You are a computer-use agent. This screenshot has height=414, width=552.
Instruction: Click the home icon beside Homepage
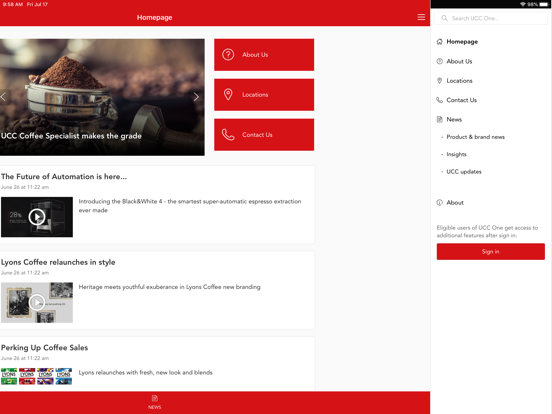point(439,42)
